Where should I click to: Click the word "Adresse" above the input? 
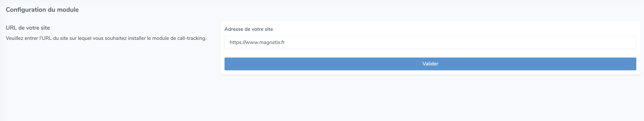click(234, 29)
